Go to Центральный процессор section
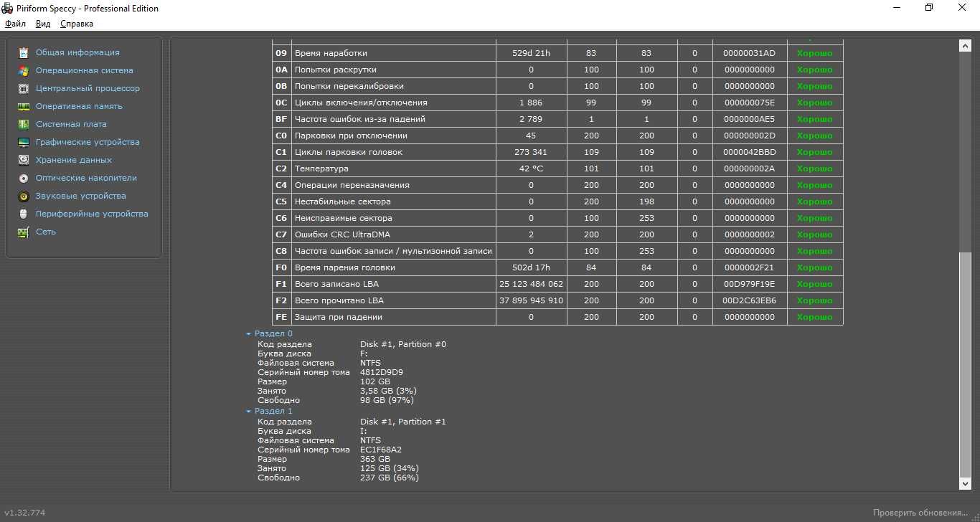The height and width of the screenshot is (522, 980). (x=88, y=88)
